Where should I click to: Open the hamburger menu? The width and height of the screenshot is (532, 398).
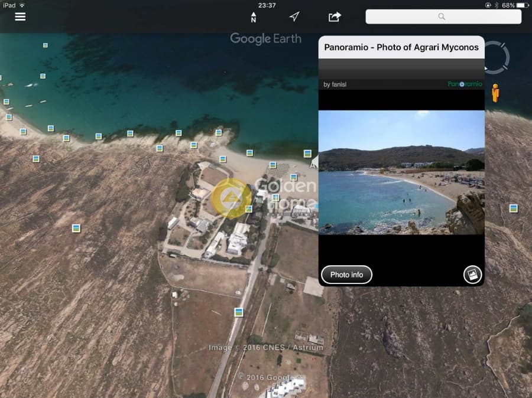tap(20, 17)
